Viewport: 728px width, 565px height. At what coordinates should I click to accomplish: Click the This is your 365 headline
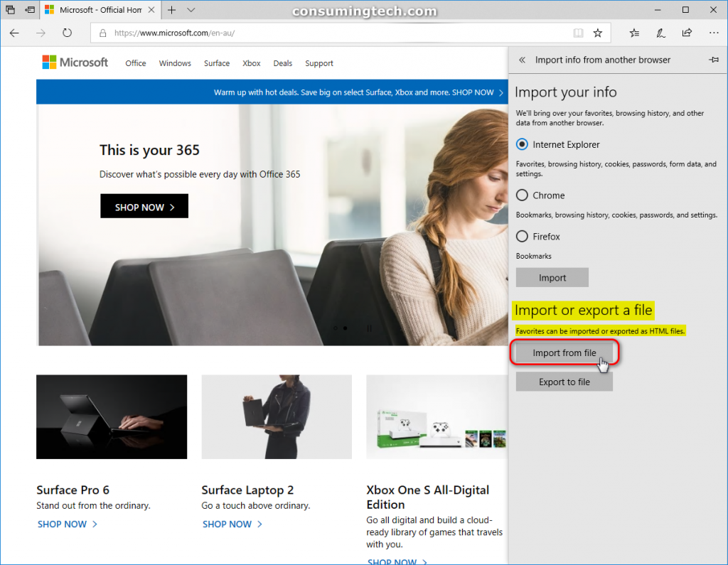click(149, 150)
